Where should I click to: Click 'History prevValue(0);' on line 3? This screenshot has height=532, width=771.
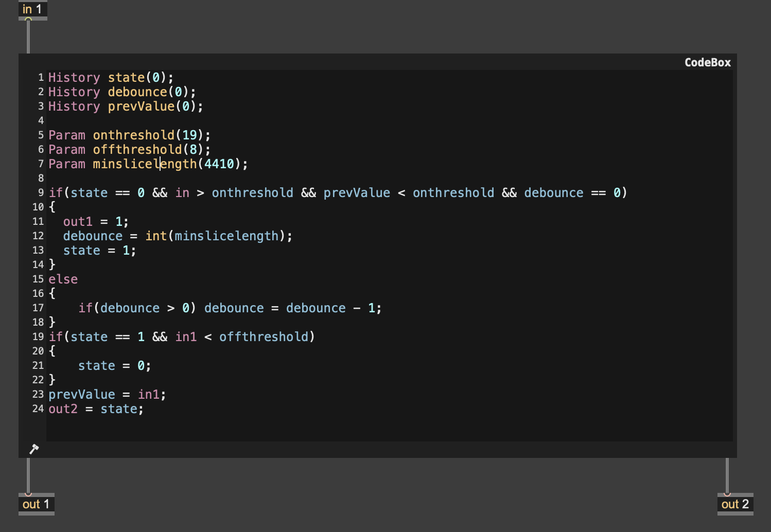[126, 107]
